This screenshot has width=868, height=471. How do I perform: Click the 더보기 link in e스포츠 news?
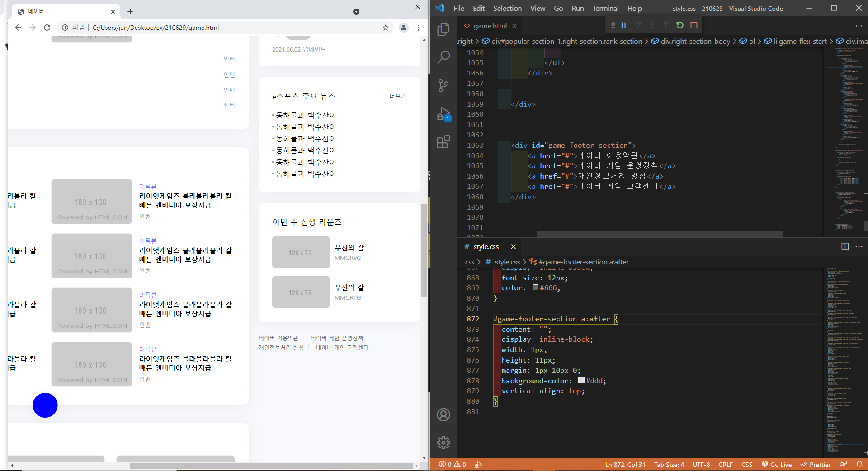coord(398,96)
